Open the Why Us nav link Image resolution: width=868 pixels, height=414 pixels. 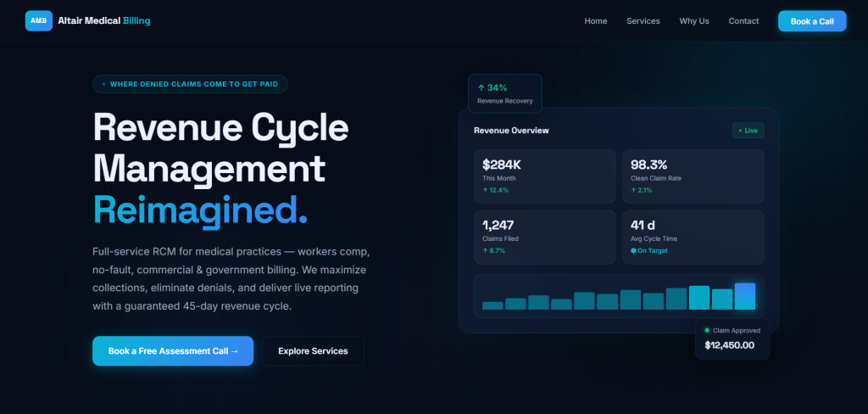click(x=694, y=21)
